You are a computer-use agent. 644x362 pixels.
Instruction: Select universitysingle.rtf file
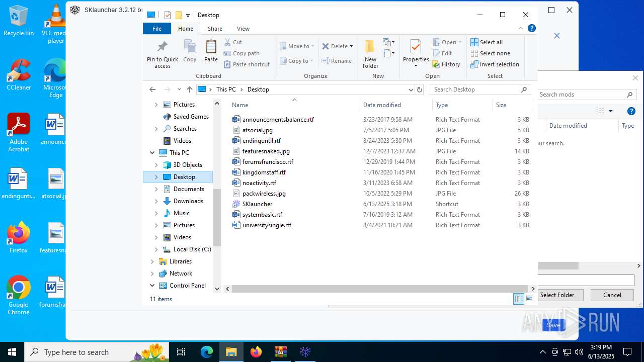[x=267, y=225]
